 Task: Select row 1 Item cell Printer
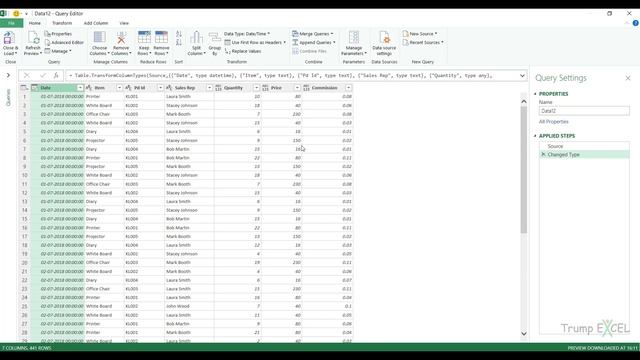(x=104, y=97)
